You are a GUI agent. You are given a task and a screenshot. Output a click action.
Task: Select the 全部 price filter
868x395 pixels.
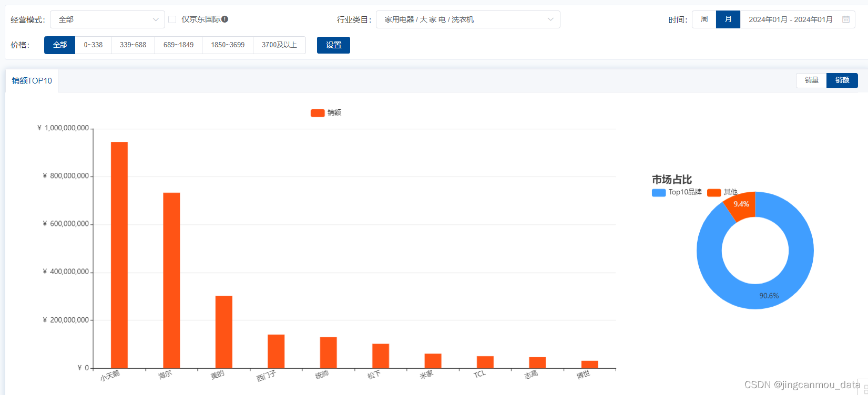click(60, 45)
